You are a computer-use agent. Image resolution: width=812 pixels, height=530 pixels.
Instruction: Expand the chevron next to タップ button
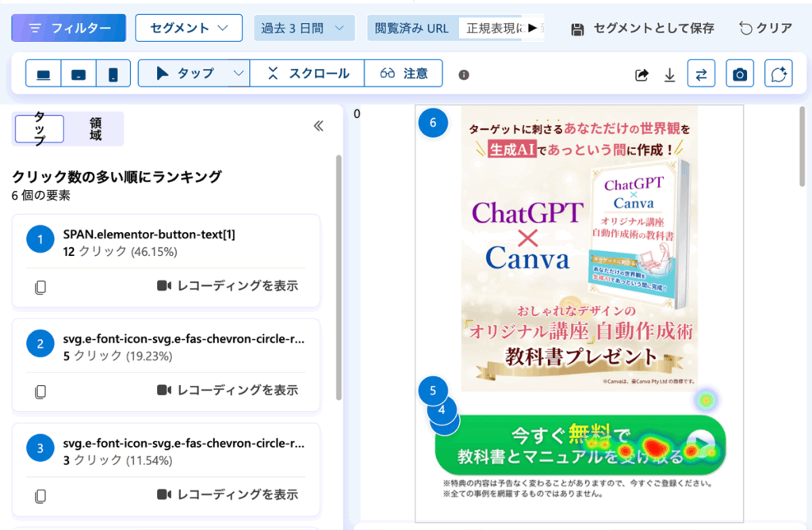(239, 74)
